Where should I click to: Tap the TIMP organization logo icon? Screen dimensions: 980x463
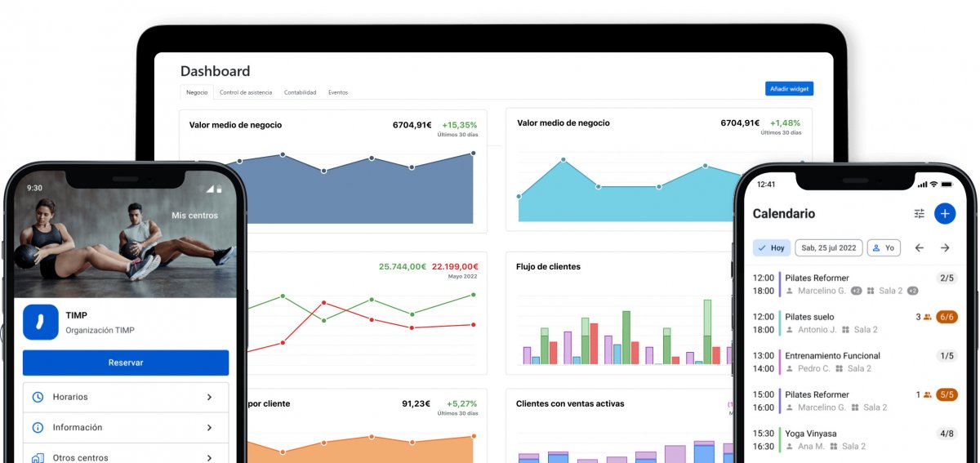pos(40,322)
